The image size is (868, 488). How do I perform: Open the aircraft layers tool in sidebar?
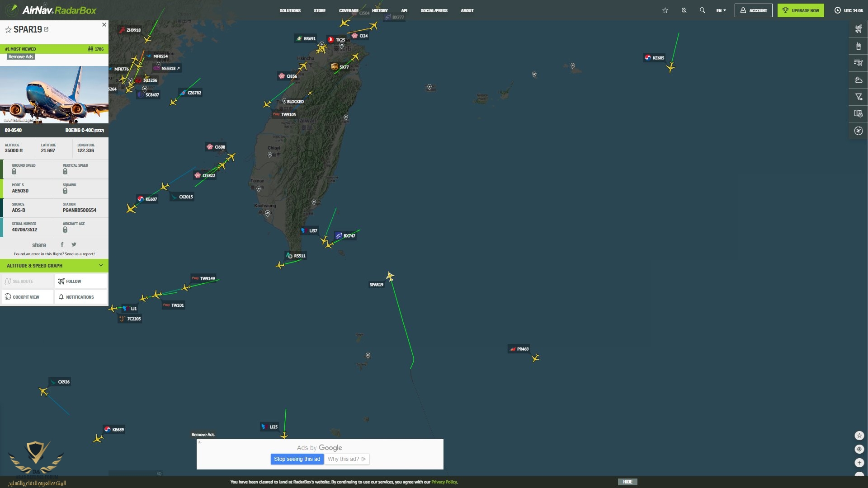pos(859,29)
